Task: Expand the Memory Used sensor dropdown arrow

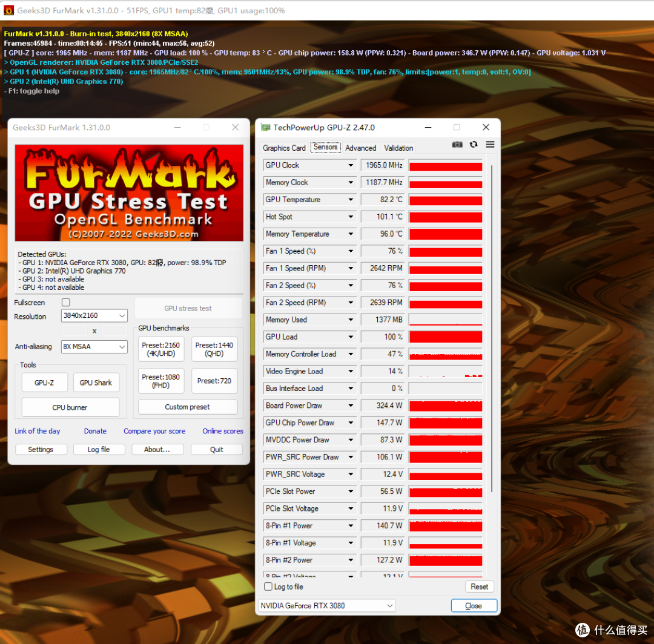Action: tap(351, 320)
